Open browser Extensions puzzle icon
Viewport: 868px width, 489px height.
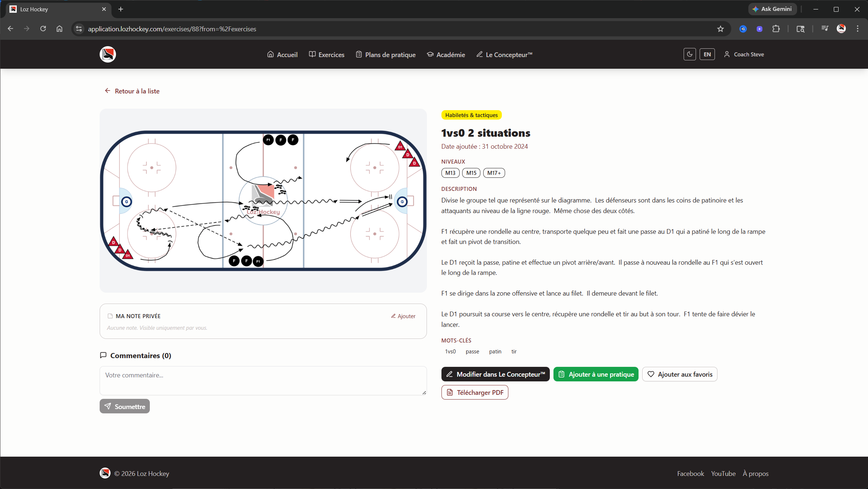click(776, 29)
